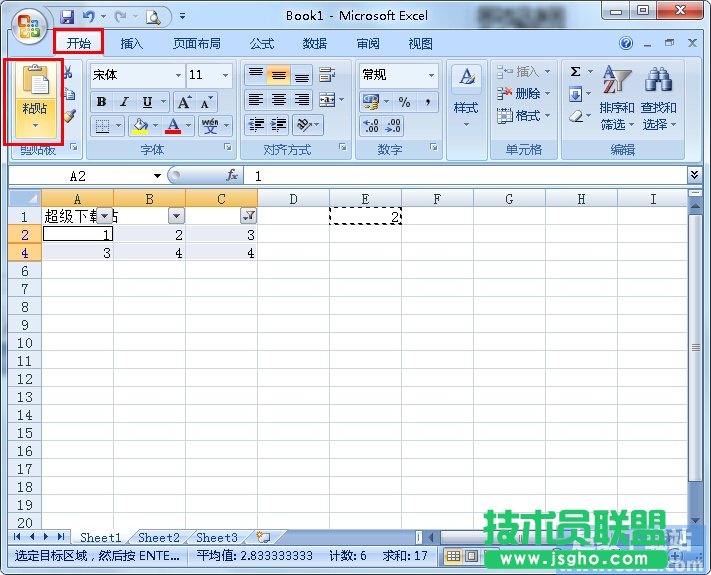Click the font color red A swatch
The image size is (711, 575).
coord(173,126)
